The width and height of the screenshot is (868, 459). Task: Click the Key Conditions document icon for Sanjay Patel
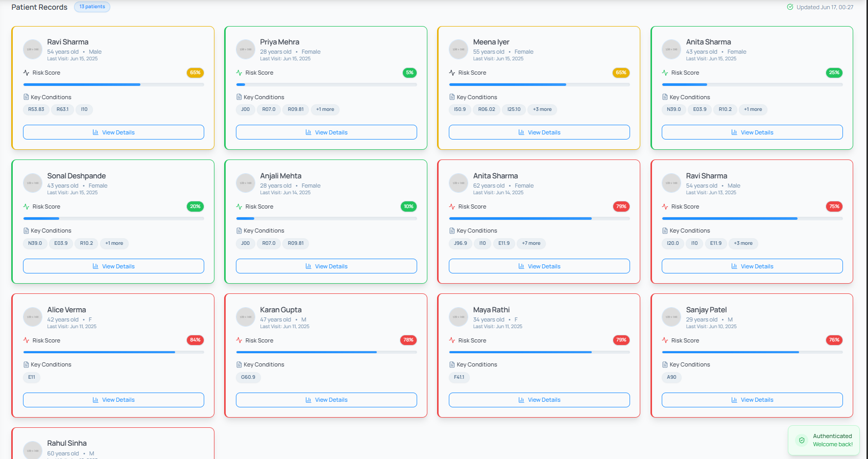click(x=665, y=364)
